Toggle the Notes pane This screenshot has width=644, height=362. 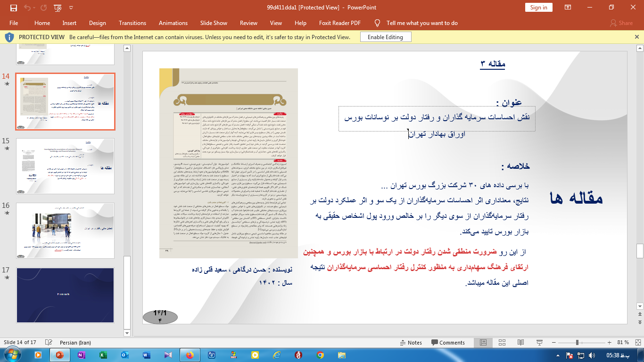coord(410,343)
